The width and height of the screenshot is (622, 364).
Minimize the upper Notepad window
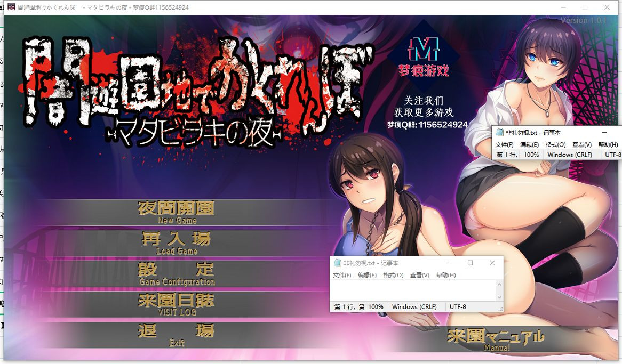pyautogui.click(x=604, y=132)
